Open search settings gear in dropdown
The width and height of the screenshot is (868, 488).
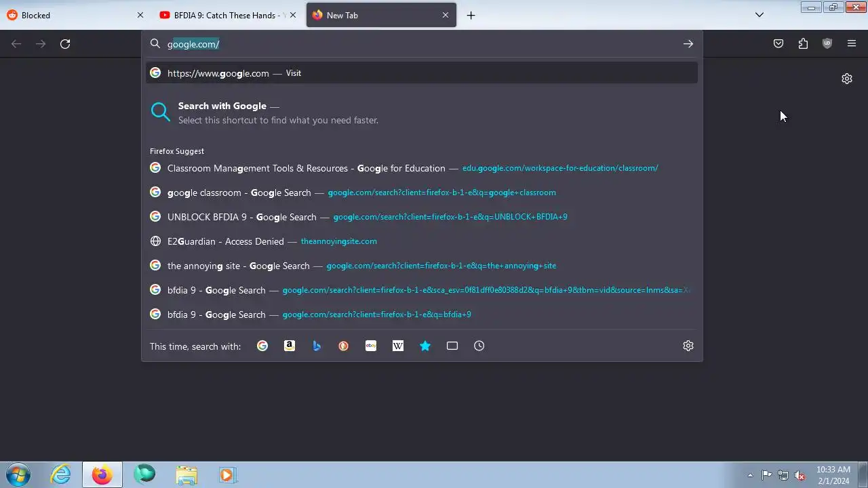pos(688,346)
